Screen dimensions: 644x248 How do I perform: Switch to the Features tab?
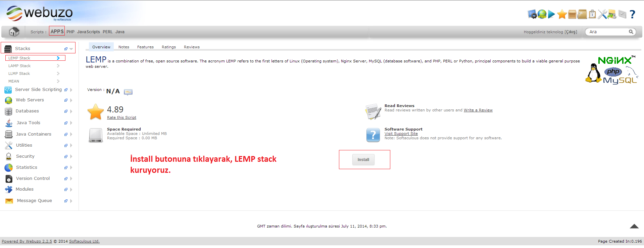(x=145, y=47)
